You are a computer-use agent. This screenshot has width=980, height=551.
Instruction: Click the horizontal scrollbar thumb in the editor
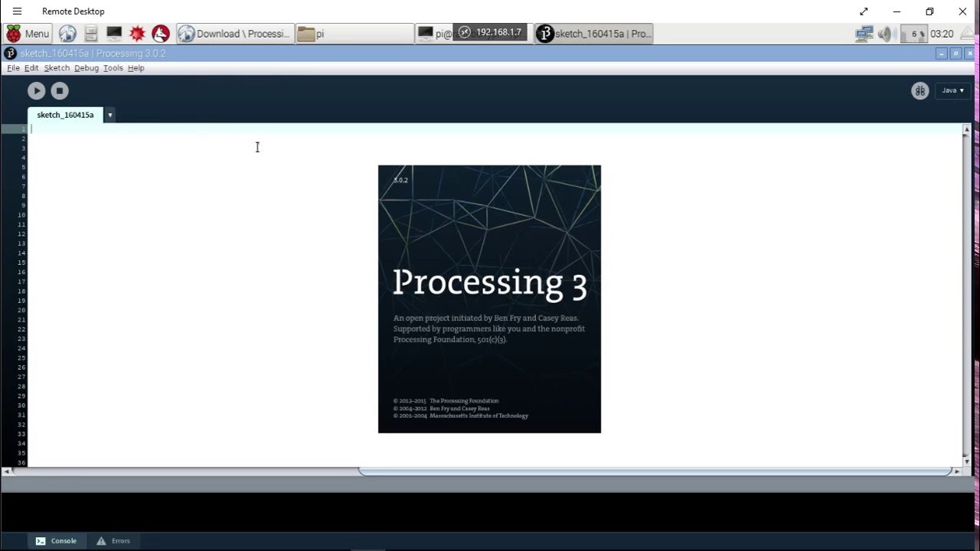[656, 471]
